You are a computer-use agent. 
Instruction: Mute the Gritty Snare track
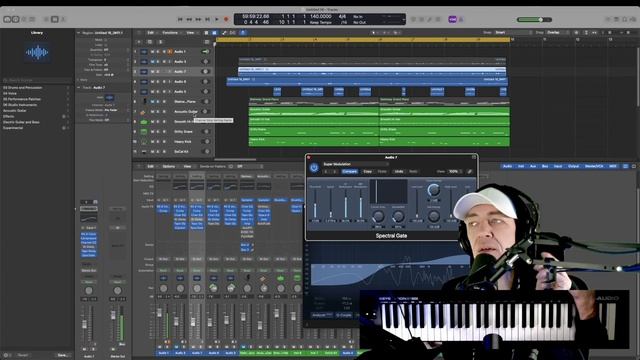[x=152, y=131]
